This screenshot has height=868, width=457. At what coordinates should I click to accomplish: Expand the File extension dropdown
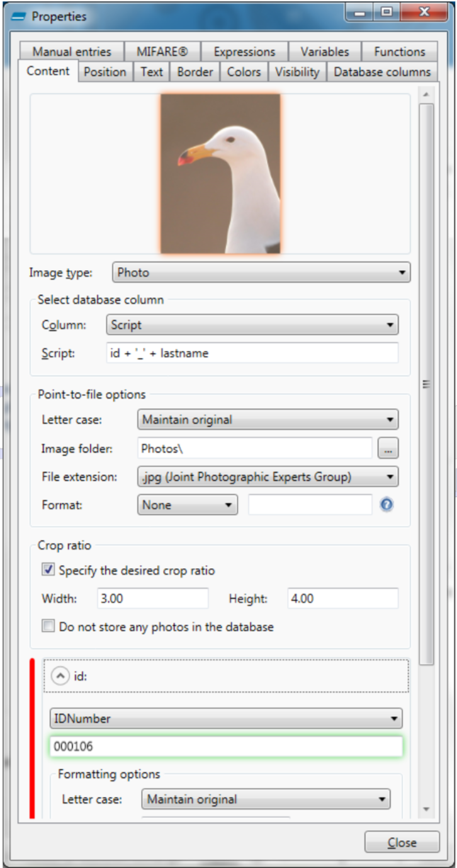tap(268, 476)
